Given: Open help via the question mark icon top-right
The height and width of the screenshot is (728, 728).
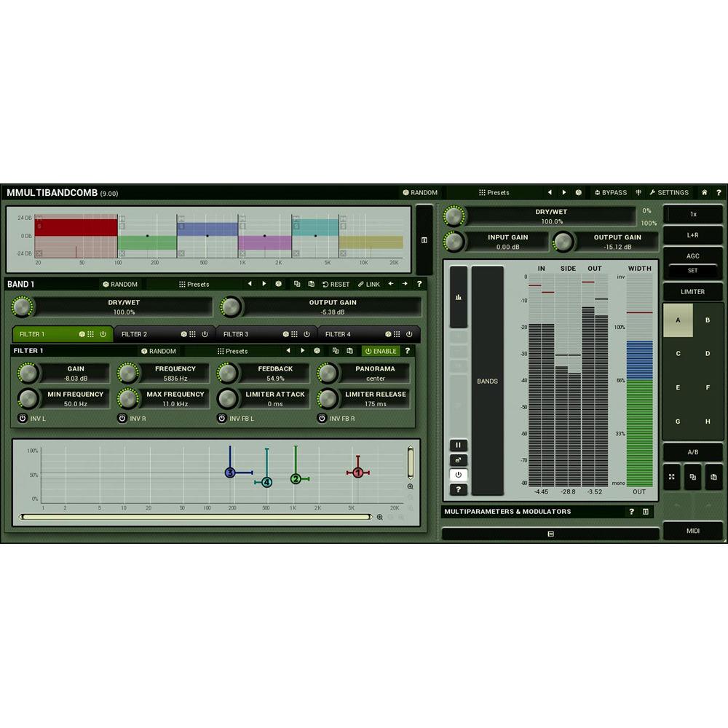Looking at the screenshot, I should click(719, 193).
